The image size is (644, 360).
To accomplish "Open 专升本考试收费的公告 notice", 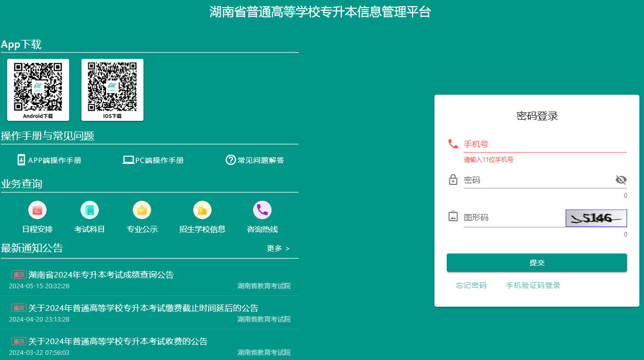I will click(118, 342).
